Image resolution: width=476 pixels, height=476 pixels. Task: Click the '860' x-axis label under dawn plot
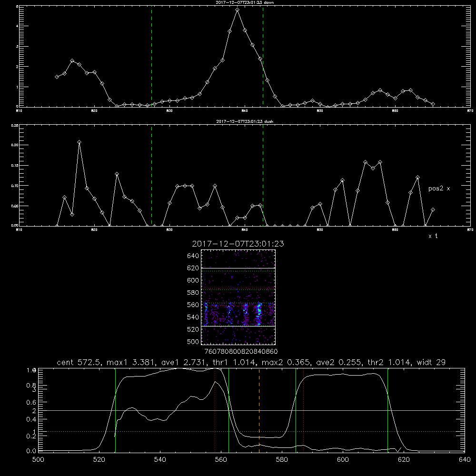(x=395, y=110)
